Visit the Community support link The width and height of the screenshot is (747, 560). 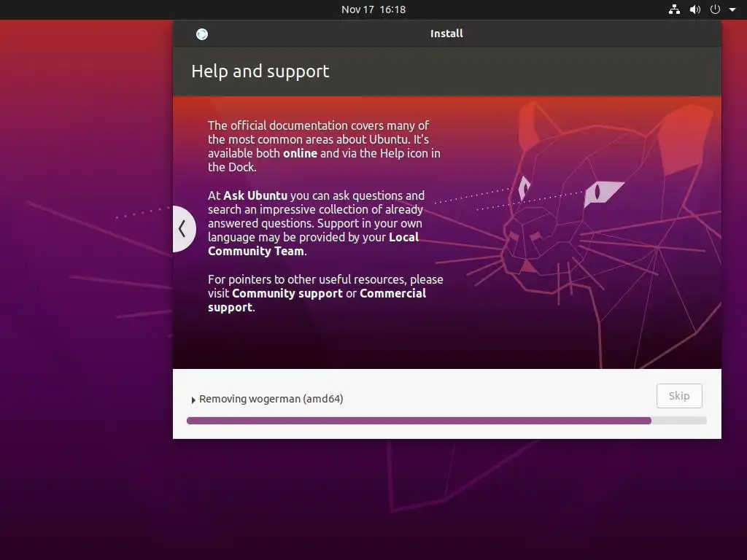[287, 293]
